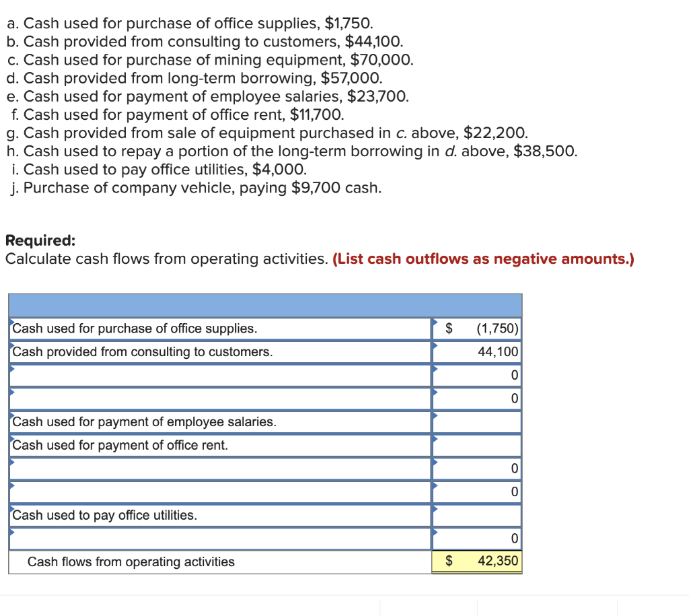The image size is (689, 616).
Task: Click the blue table header bar
Action: tap(265, 306)
